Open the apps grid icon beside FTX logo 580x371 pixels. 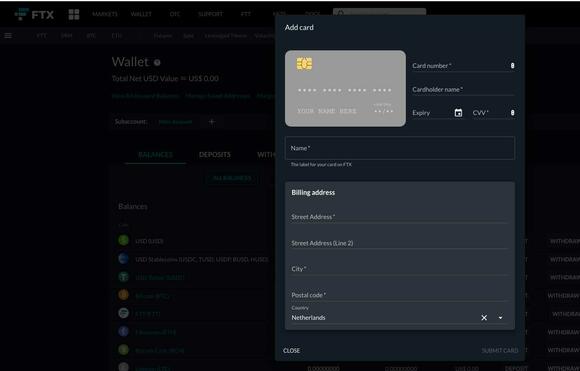tap(74, 14)
